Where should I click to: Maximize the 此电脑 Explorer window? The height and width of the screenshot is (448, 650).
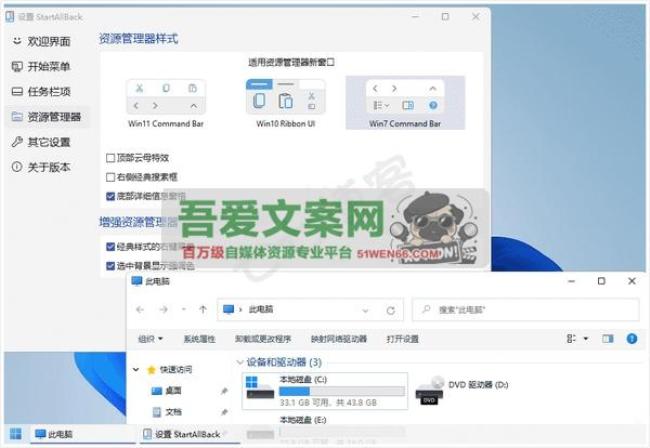tap(601, 281)
